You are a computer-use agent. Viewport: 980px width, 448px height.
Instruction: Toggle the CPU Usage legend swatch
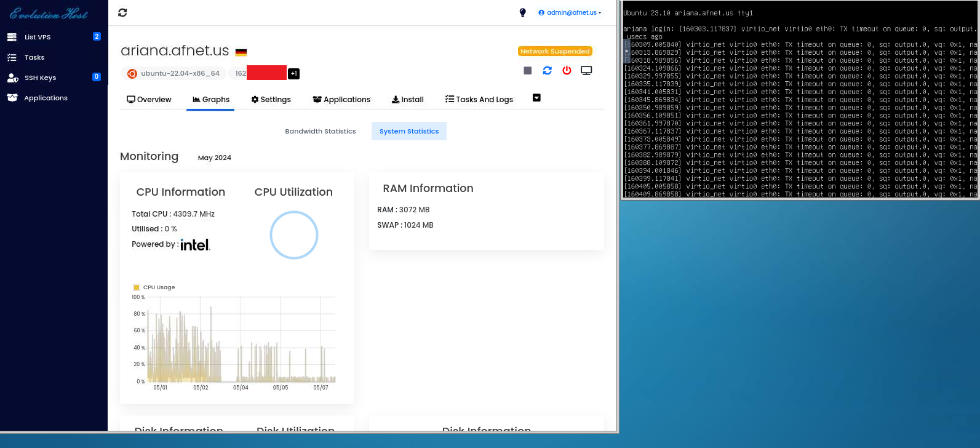click(x=137, y=287)
